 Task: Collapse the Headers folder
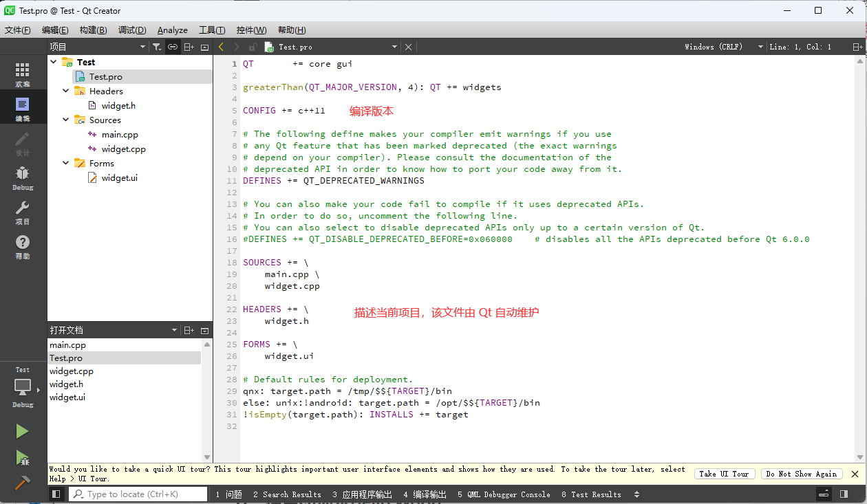coord(66,91)
